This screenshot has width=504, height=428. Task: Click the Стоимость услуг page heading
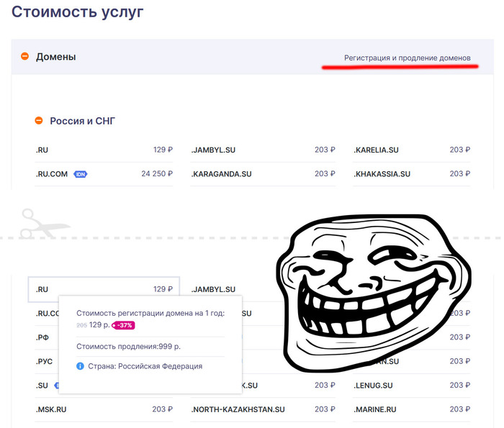pos(78,12)
